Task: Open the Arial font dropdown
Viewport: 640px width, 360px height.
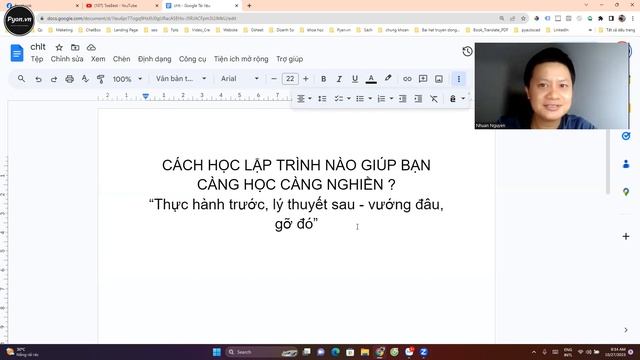Action: pyautogui.click(x=240, y=78)
